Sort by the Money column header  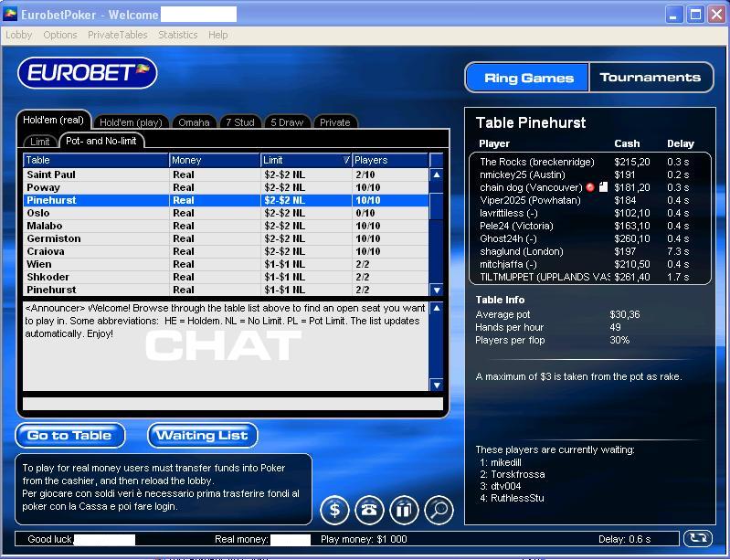215,160
